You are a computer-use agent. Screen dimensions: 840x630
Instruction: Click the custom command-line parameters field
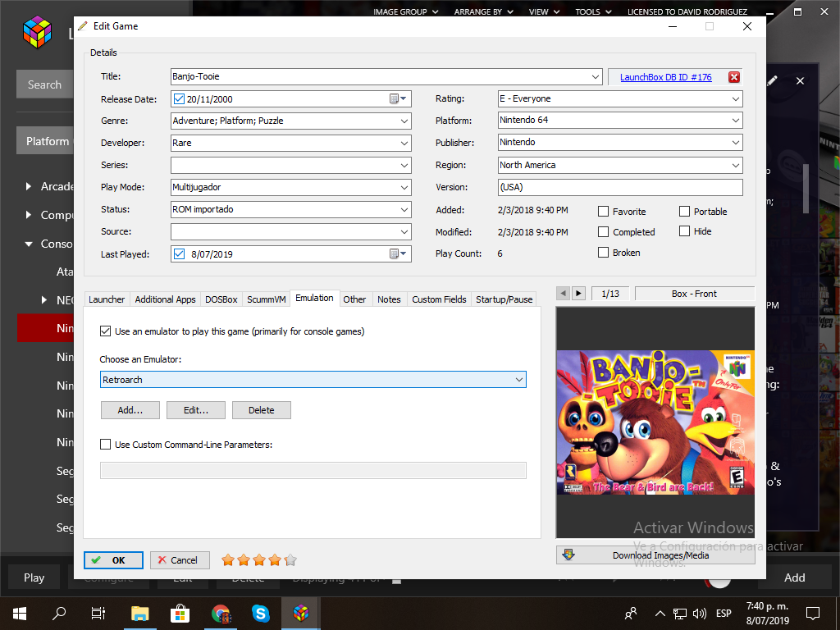point(313,470)
